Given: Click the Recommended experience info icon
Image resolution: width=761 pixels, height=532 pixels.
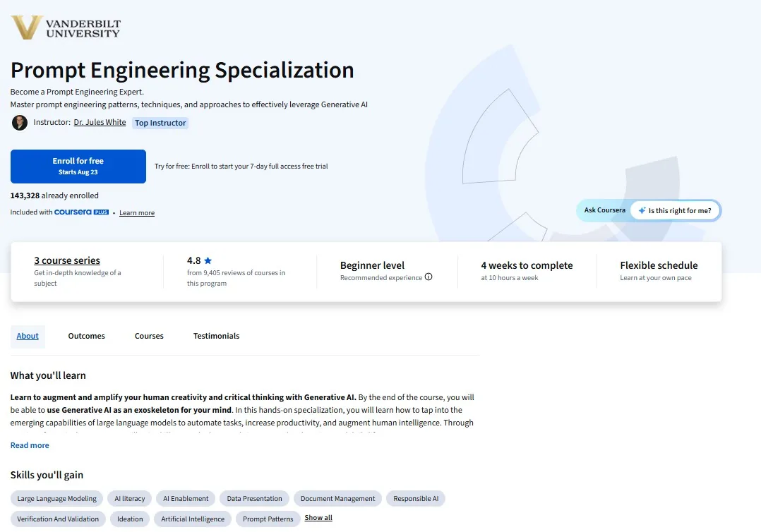Looking at the screenshot, I should 429,277.
